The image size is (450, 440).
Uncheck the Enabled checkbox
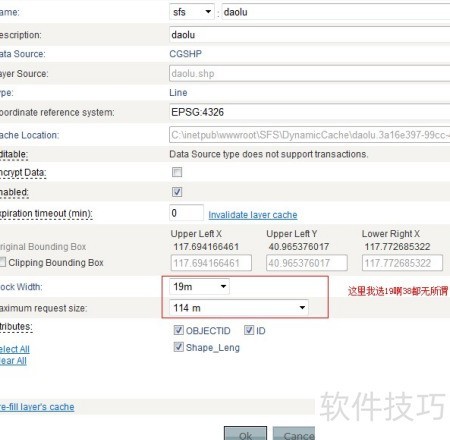tap(177, 192)
